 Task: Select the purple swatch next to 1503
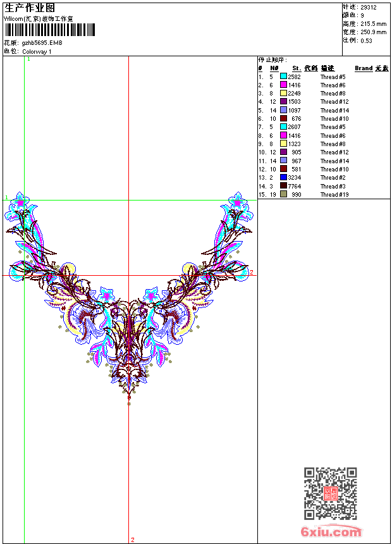point(283,101)
